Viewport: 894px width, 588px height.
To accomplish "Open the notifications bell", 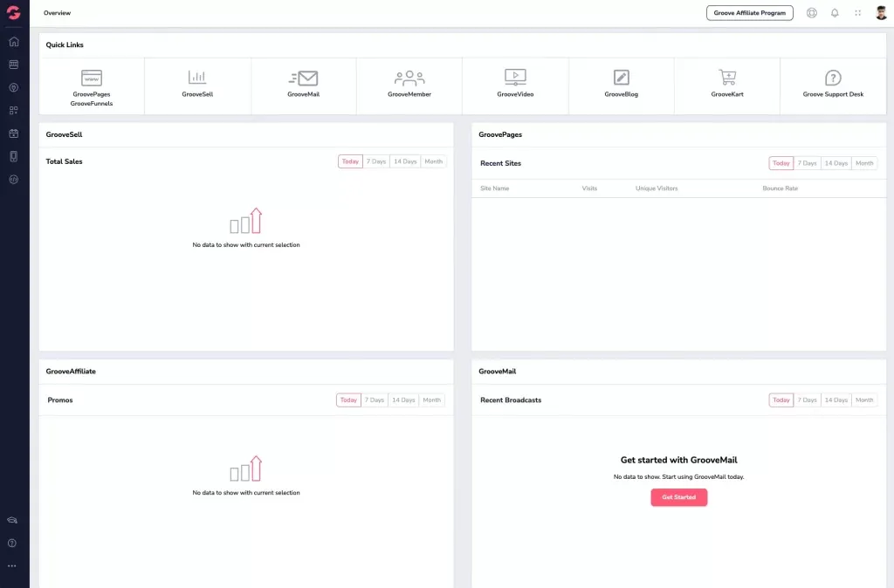I will pos(835,12).
